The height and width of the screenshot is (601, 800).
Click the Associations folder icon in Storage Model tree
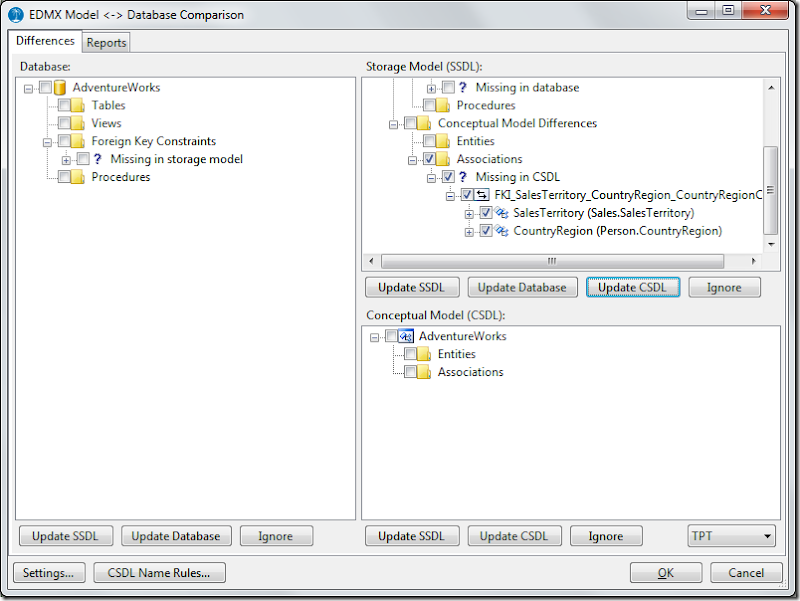(443, 159)
